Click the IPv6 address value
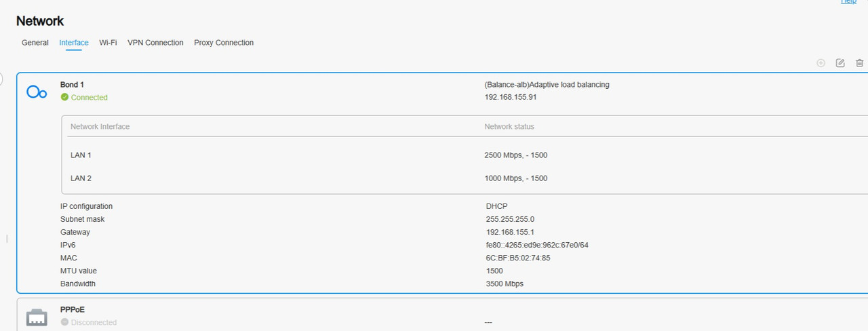The image size is (868, 331). pyautogui.click(x=537, y=245)
